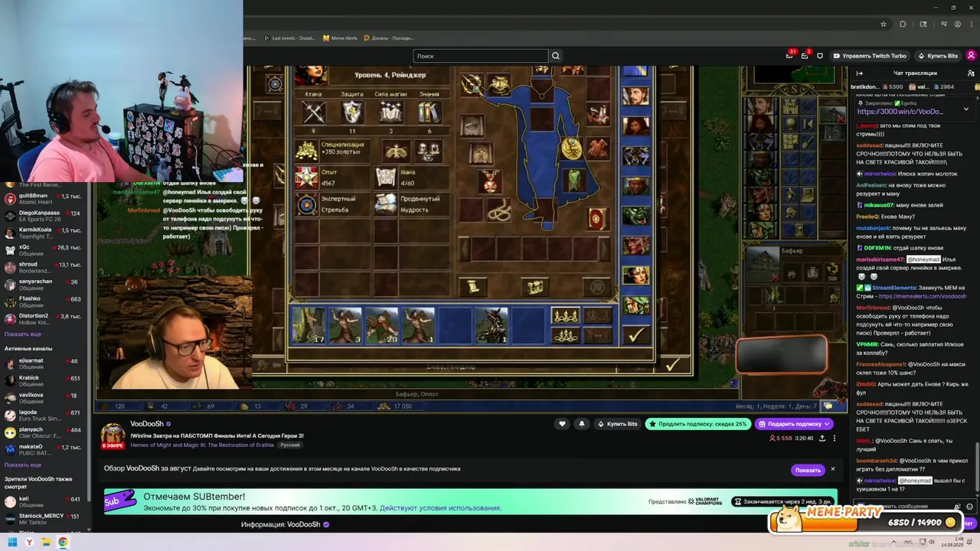Viewport: 980px width, 551px height.
Task: Click the Twitch search magnifier button
Action: (556, 56)
